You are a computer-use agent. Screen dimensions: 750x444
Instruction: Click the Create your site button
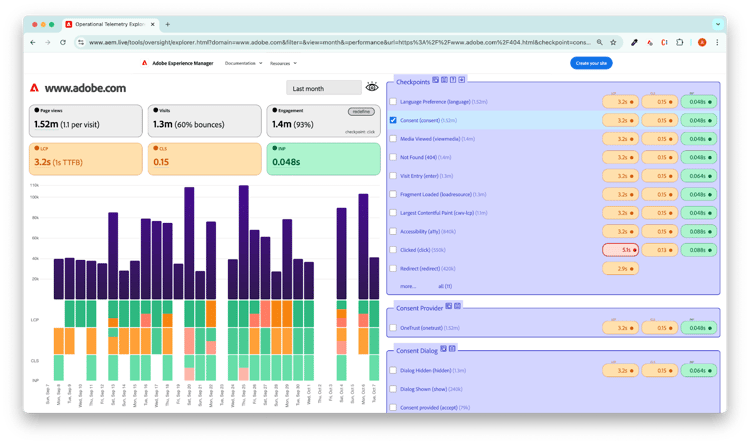click(591, 63)
